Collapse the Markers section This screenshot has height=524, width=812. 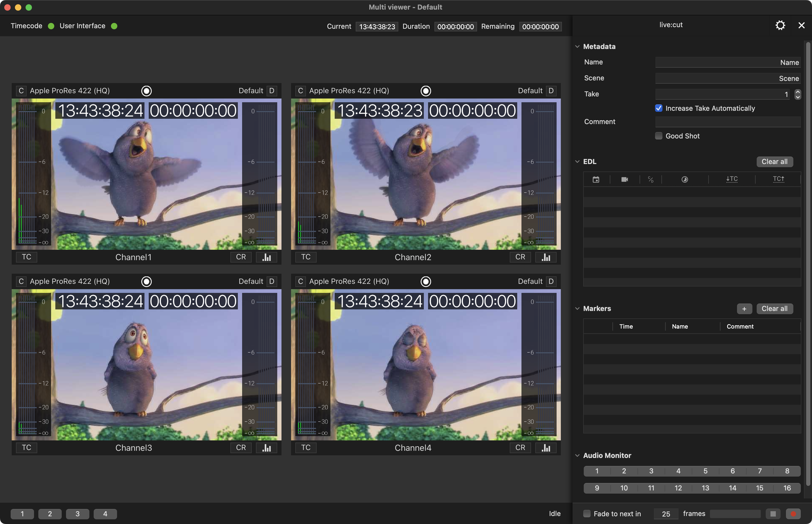tap(577, 309)
